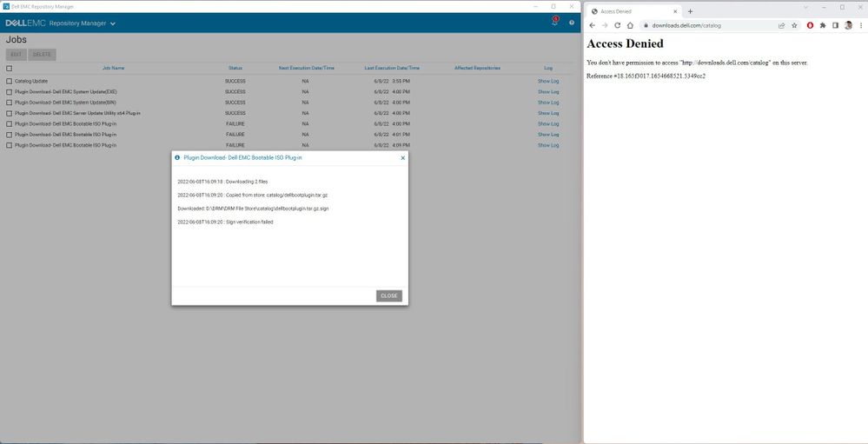The height and width of the screenshot is (444, 868).
Task: Check the Bootable ISO job run at 4:09 PM
Action: tap(9, 146)
